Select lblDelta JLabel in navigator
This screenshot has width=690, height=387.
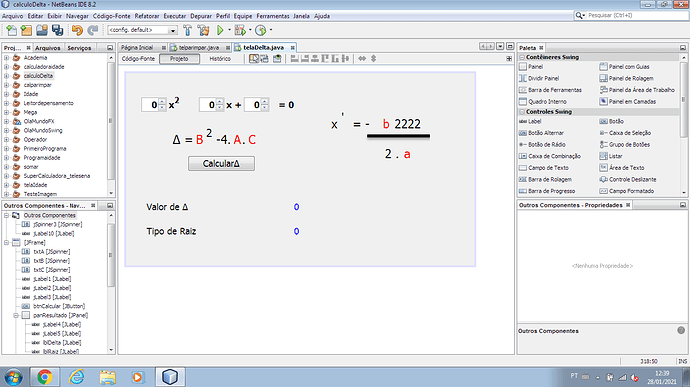point(56,343)
